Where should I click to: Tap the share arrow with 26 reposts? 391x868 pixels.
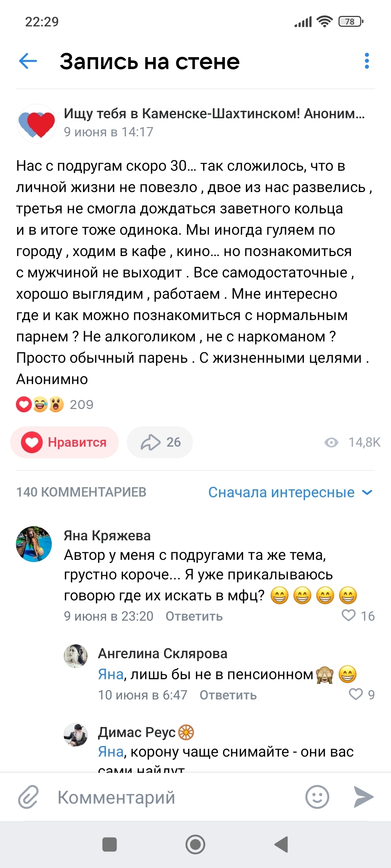160,442
